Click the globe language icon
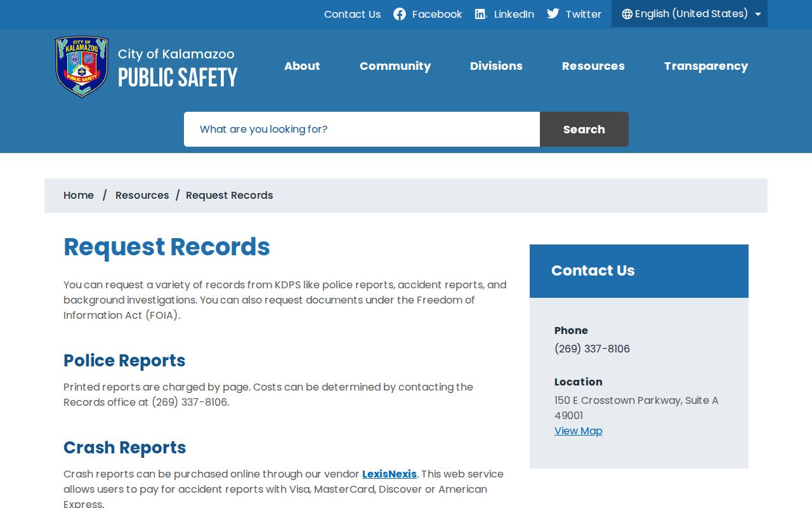 (x=627, y=14)
